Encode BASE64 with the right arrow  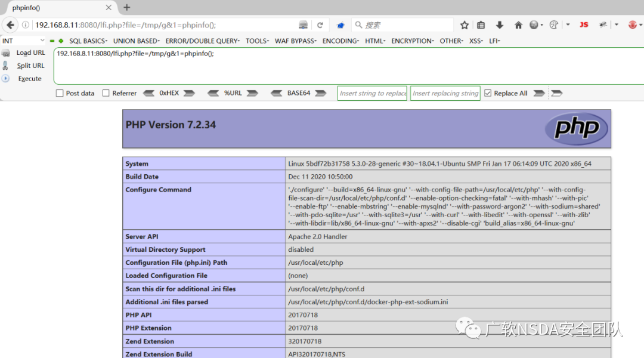(320, 93)
